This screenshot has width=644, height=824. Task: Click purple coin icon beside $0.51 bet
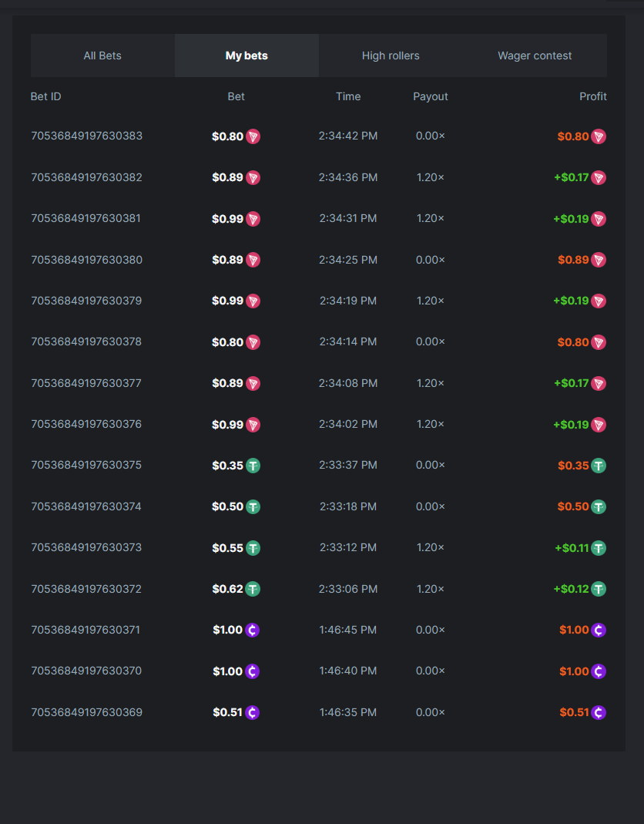252,712
